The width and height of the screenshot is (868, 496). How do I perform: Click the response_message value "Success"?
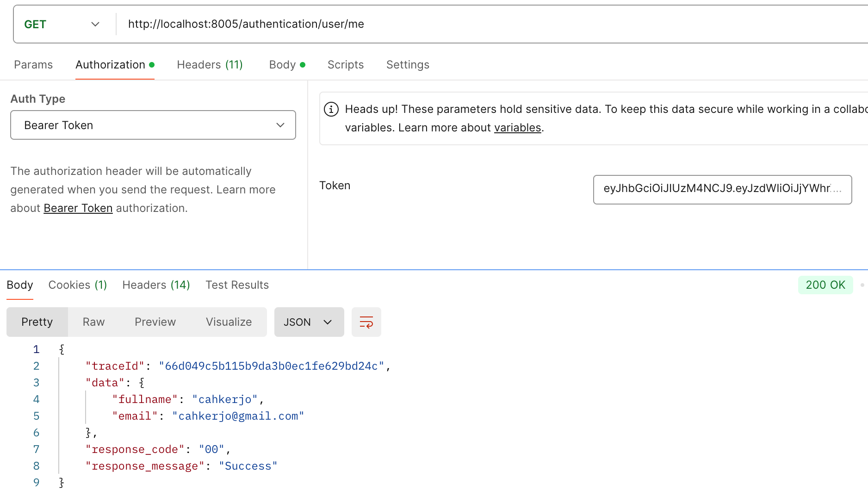[248, 466]
